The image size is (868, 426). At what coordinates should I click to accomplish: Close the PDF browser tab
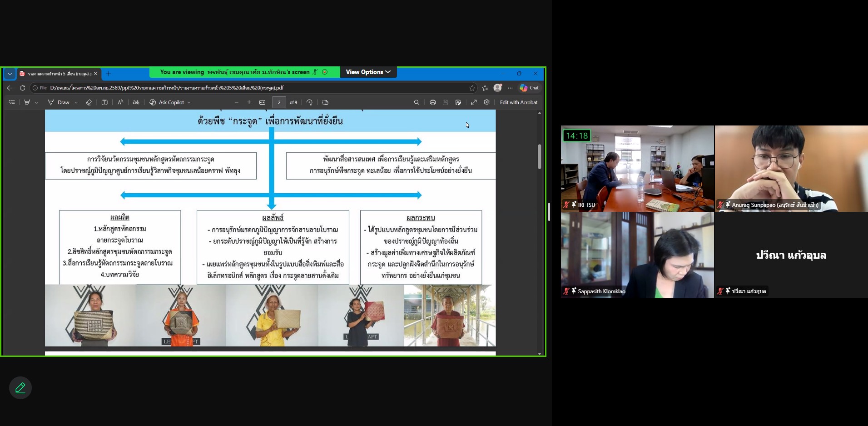(x=95, y=74)
